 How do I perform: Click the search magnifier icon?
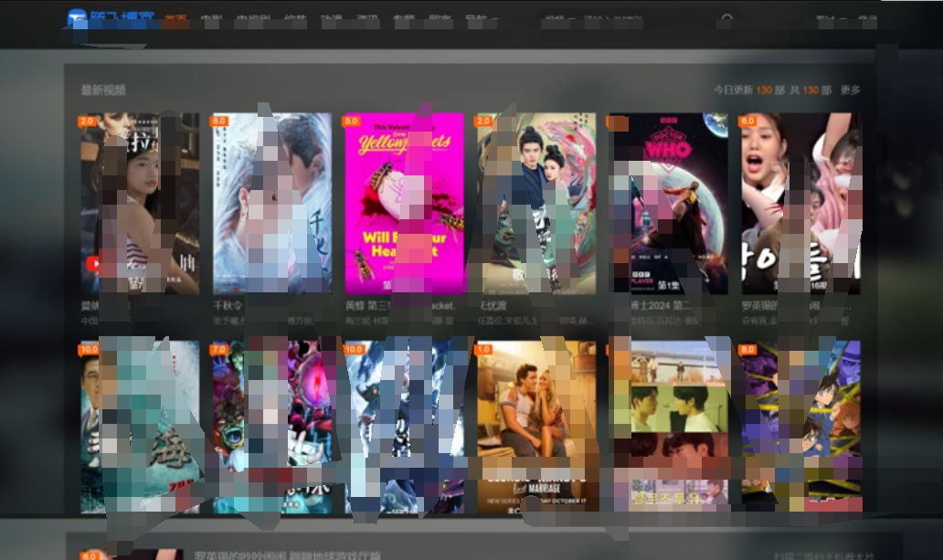pos(727,20)
